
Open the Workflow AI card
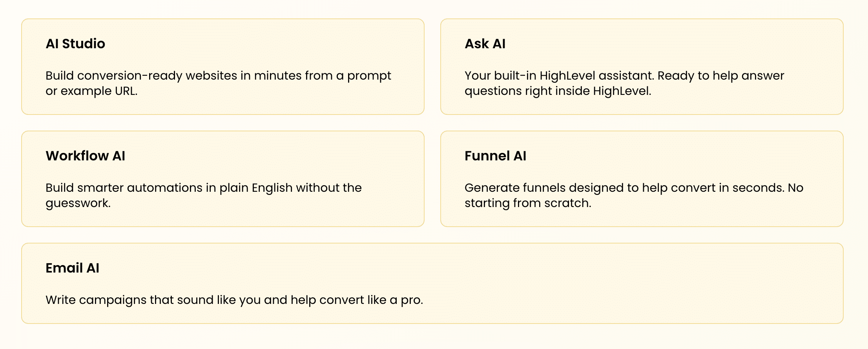(223, 179)
